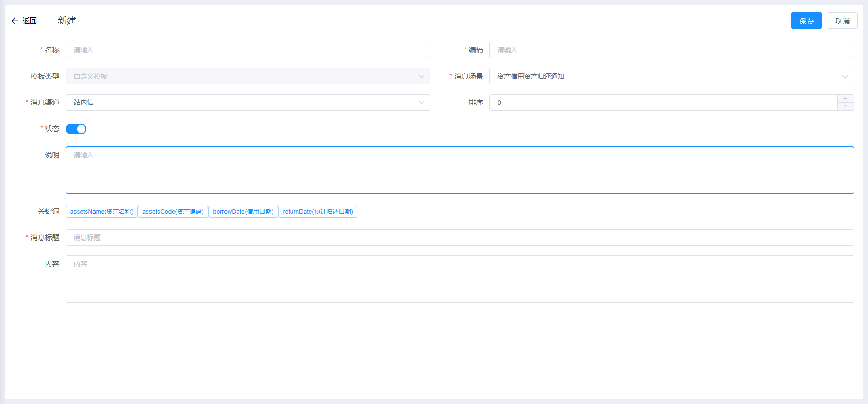
Task: Insert assetsCode(资产编码) keyword tag
Action: (173, 212)
